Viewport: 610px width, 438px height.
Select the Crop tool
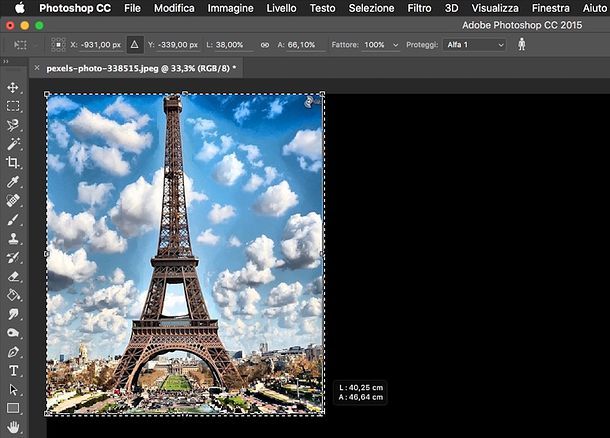coord(13,162)
